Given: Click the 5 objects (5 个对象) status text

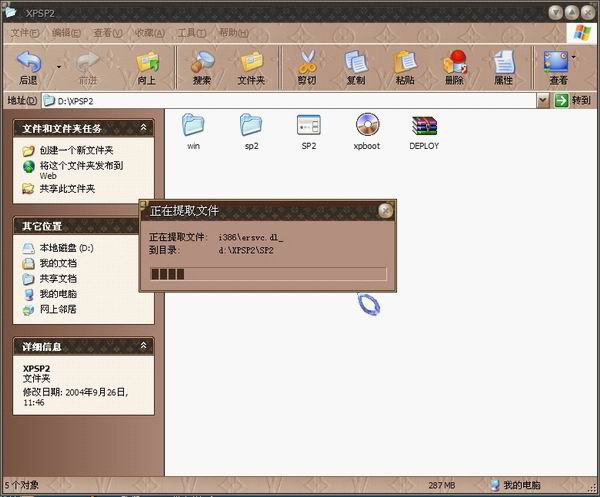Looking at the screenshot, I should pyautogui.click(x=21, y=485).
